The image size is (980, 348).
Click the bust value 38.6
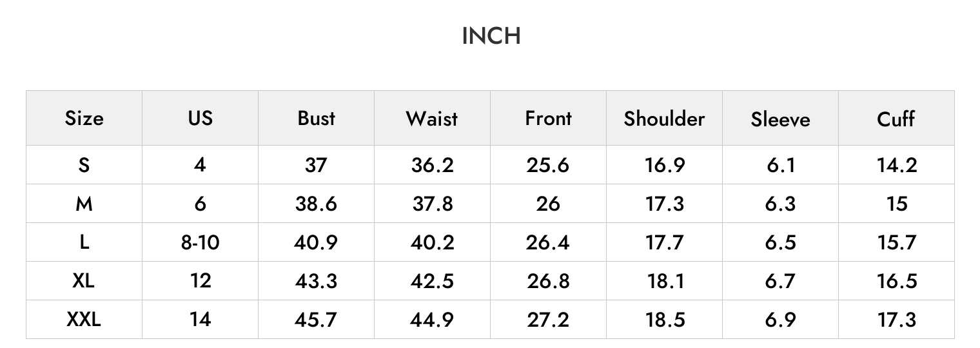316,204
